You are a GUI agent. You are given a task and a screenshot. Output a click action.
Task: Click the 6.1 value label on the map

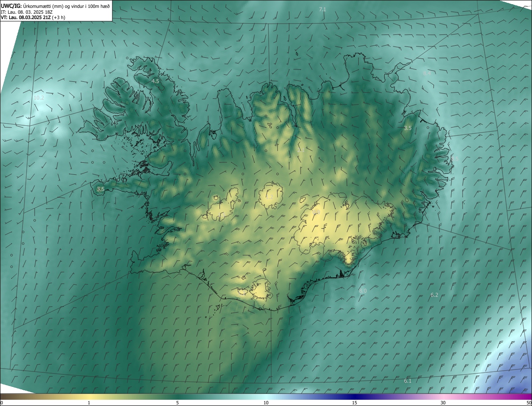[x=408, y=381]
